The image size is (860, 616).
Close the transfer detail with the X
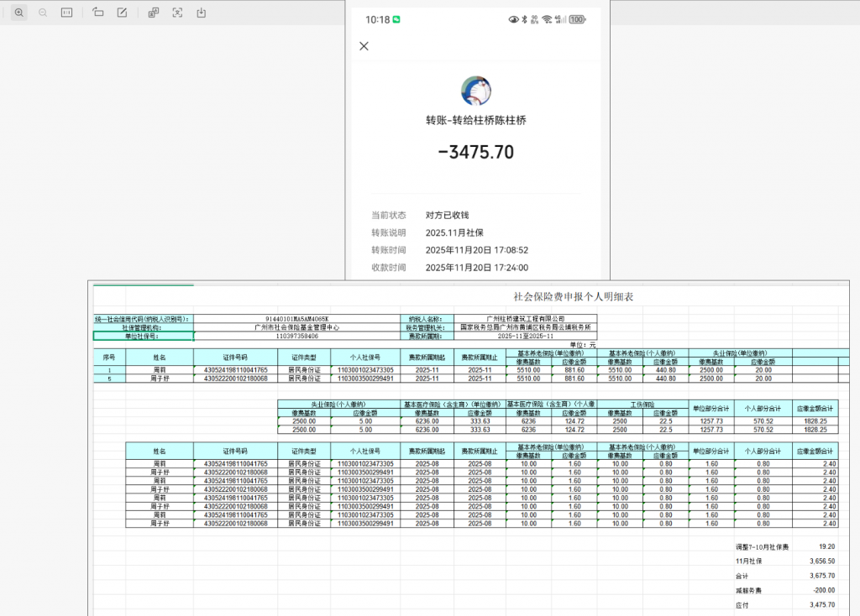coord(364,46)
